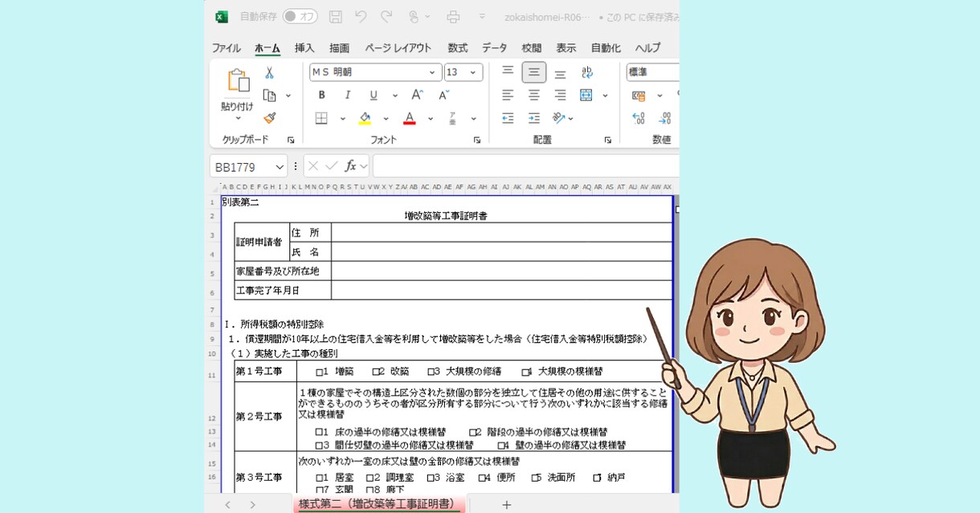Decrease decimal places icon

pyautogui.click(x=664, y=118)
